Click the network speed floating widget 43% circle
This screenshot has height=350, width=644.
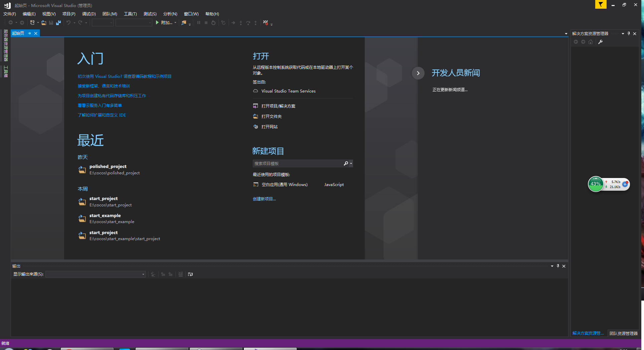point(596,184)
